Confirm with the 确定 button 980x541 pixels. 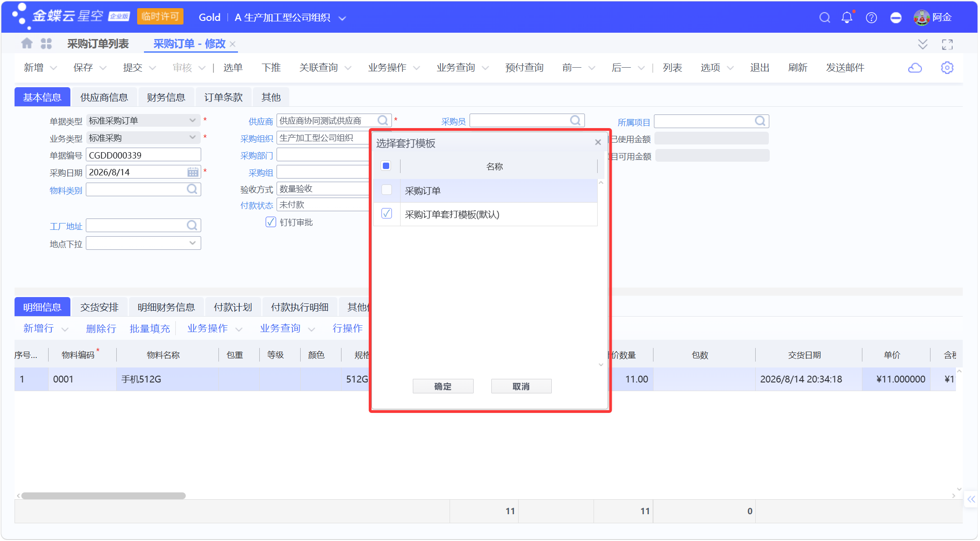443,386
